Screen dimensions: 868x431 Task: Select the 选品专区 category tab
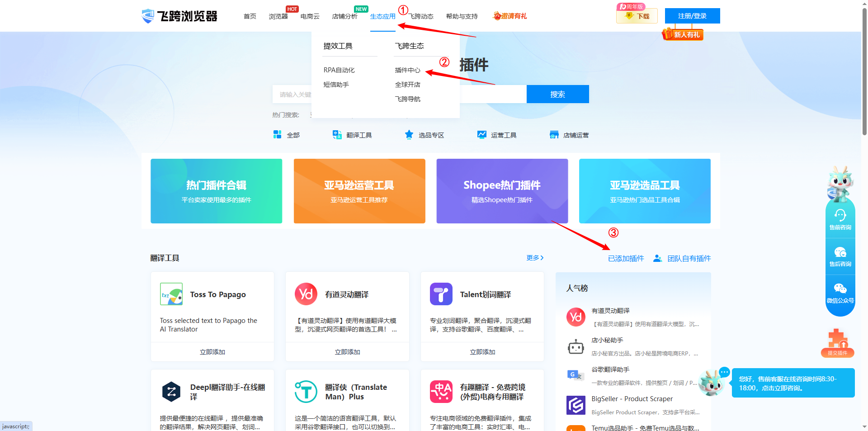coord(425,135)
